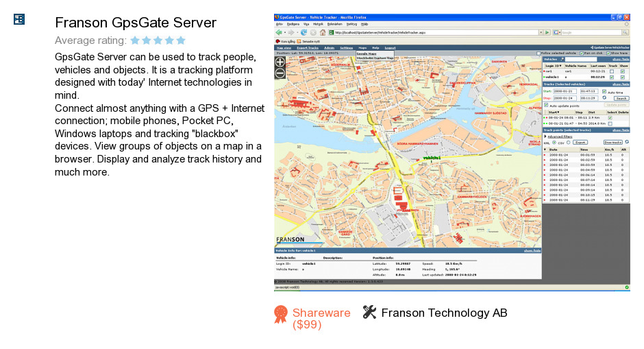Click Firefox stop icon in the screenshot

[313, 32]
